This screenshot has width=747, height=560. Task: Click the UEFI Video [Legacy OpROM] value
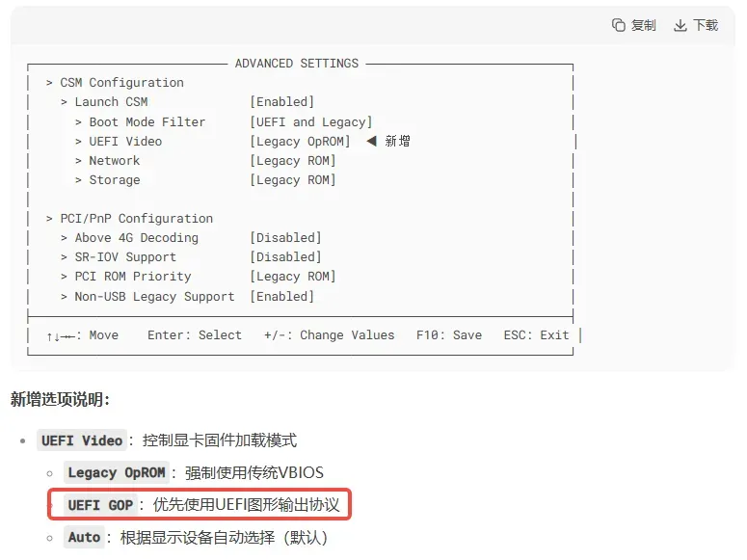click(x=300, y=142)
